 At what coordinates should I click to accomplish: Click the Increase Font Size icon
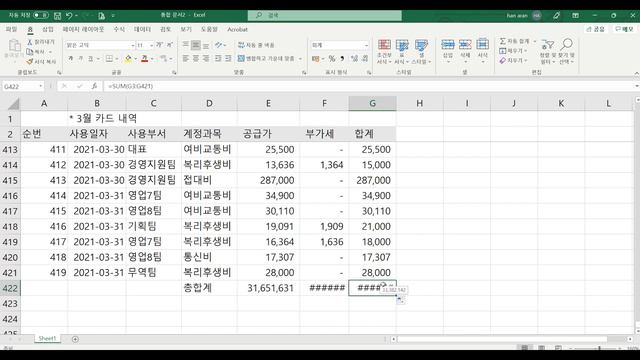160,45
